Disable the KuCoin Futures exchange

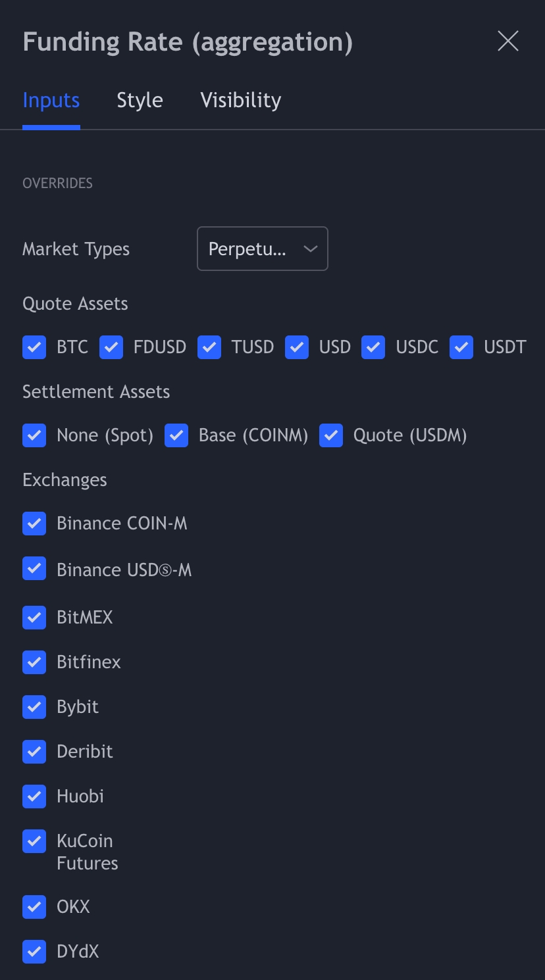pos(34,841)
